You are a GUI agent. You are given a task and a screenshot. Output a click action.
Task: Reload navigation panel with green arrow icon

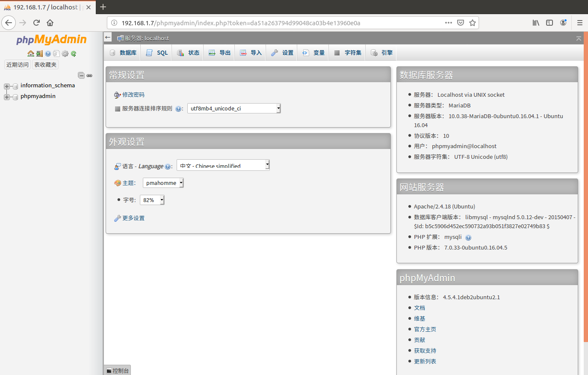74,54
